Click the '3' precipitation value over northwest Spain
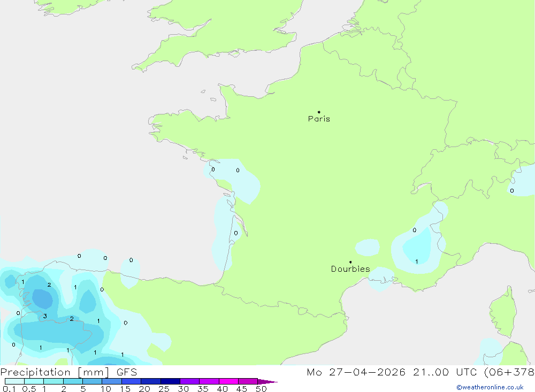Viewport: 535px width, 392px height. point(45,316)
